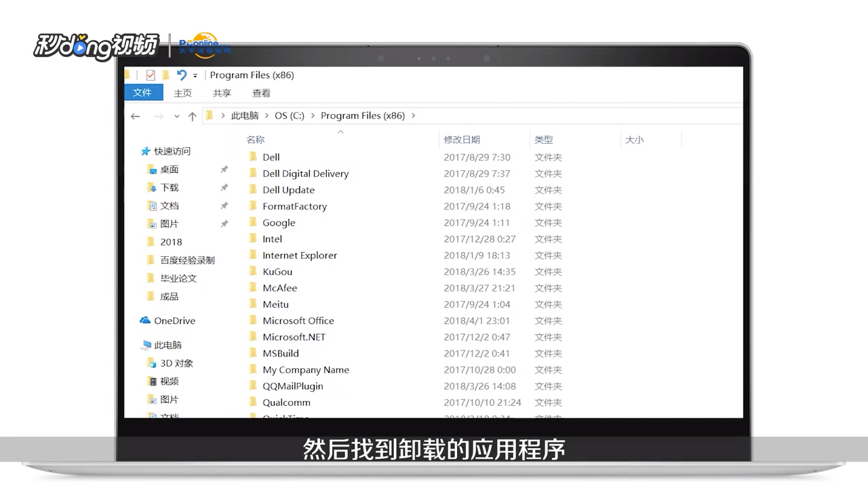
Task: Unpin 文档 from Quick Access
Action: click(224, 205)
